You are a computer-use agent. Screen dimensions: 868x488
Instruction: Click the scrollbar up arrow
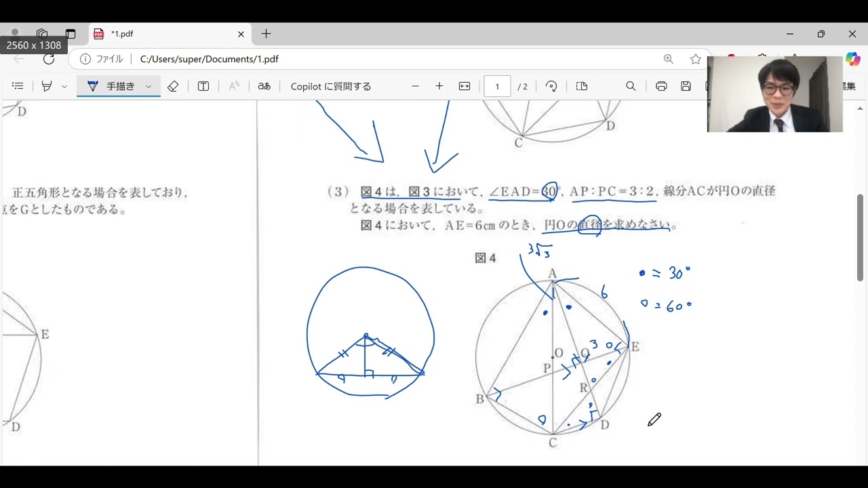coord(860,108)
